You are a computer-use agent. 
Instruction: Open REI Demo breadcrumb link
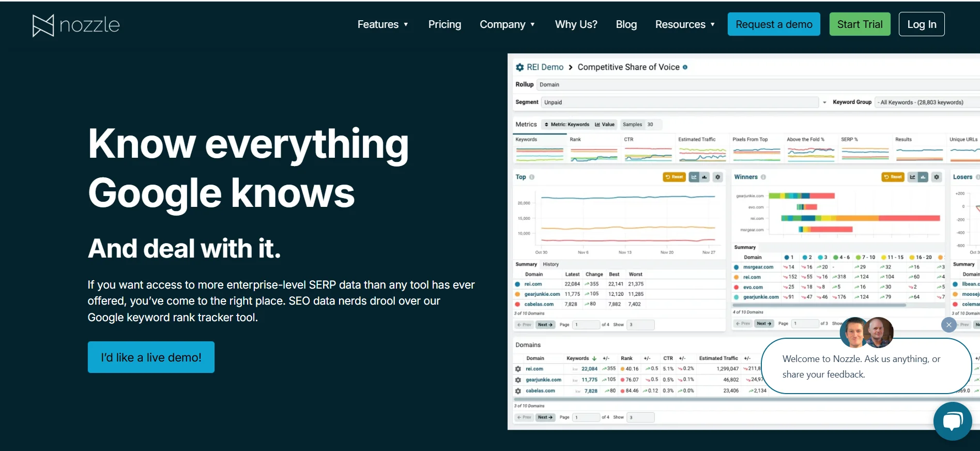545,67
